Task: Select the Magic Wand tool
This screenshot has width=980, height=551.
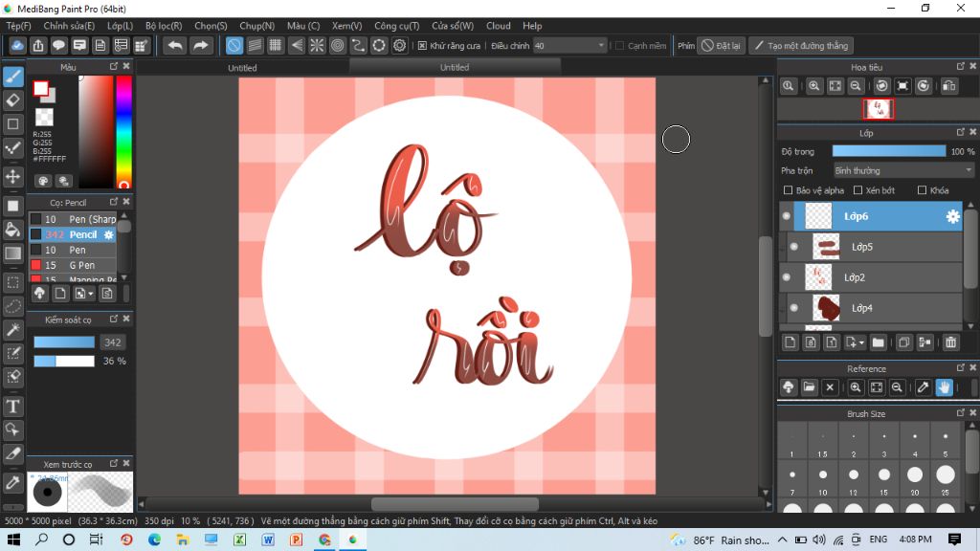Action: click(x=13, y=330)
